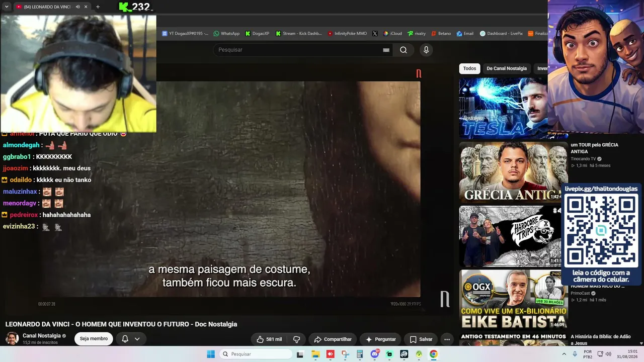The width and height of the screenshot is (644, 362).
Task: Open the Tinocando TV channel link
Action: pos(583,159)
